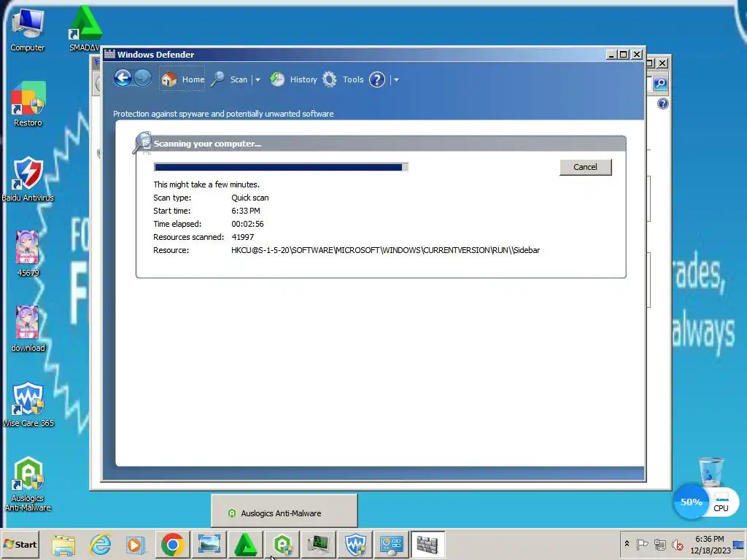
Task: Expand the Scan options dropdown arrow
Action: (x=258, y=79)
